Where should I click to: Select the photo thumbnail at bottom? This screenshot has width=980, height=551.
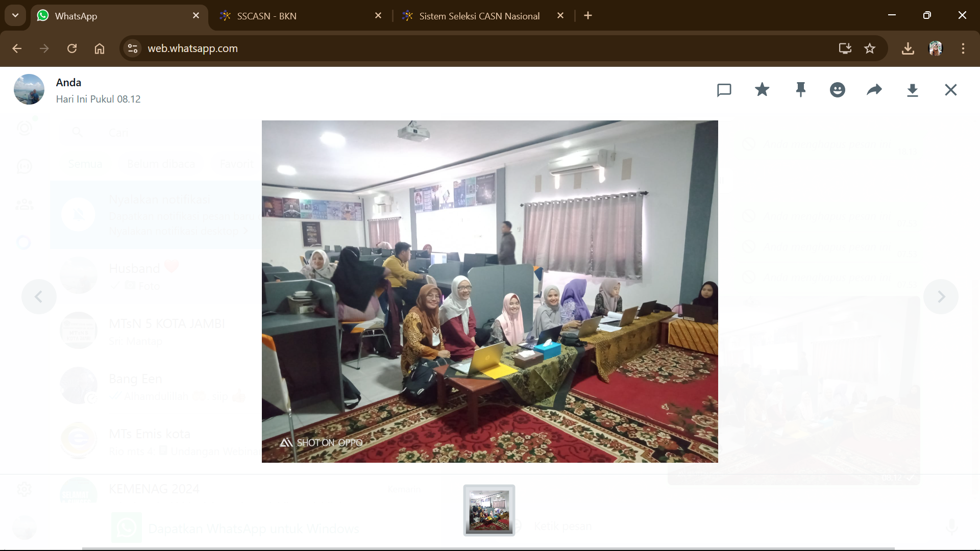click(x=489, y=510)
